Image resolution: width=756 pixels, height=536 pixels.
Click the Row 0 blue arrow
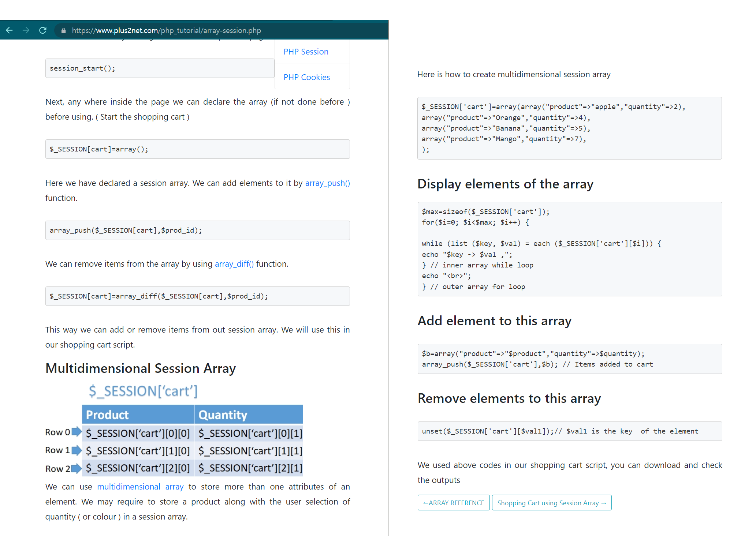[77, 432]
